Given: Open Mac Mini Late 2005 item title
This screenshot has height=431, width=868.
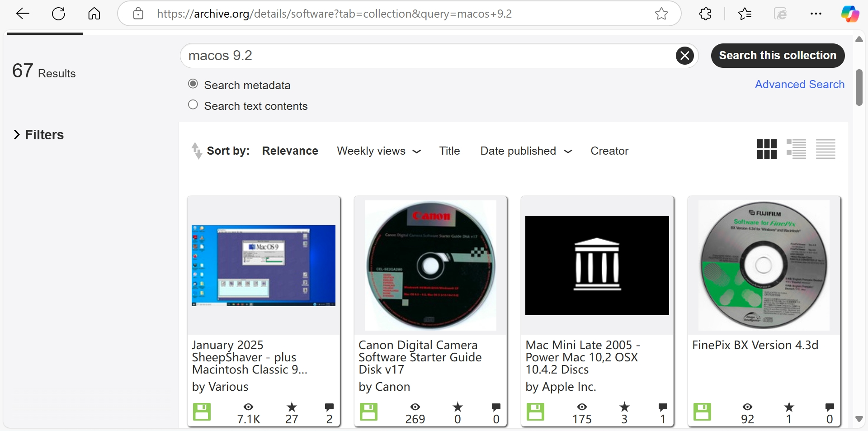Looking at the screenshot, I should [x=583, y=357].
